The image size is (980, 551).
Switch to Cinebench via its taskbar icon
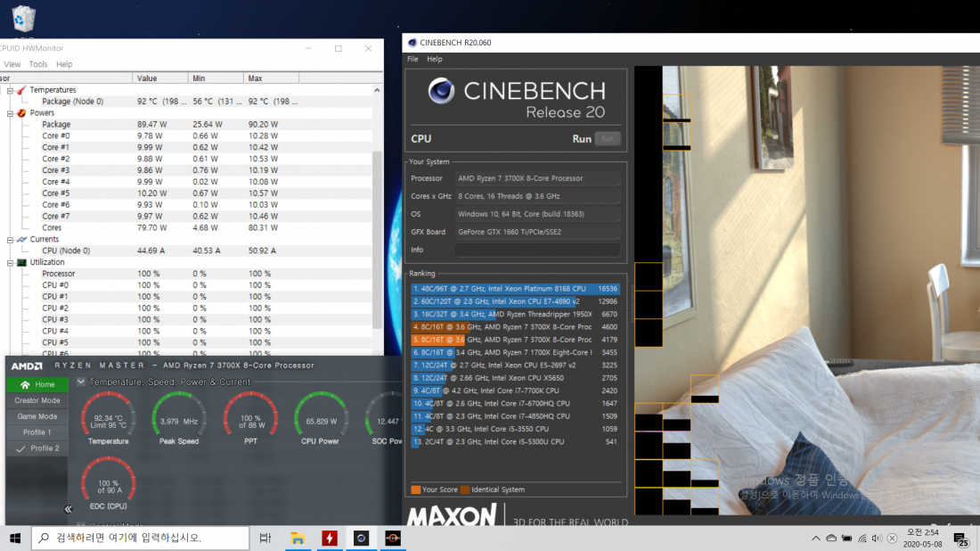point(361,538)
